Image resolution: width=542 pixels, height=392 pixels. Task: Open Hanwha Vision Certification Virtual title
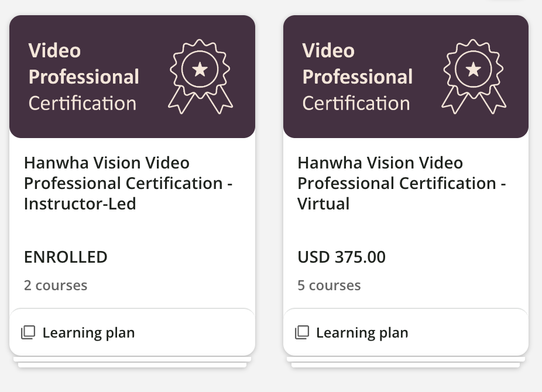tap(402, 183)
